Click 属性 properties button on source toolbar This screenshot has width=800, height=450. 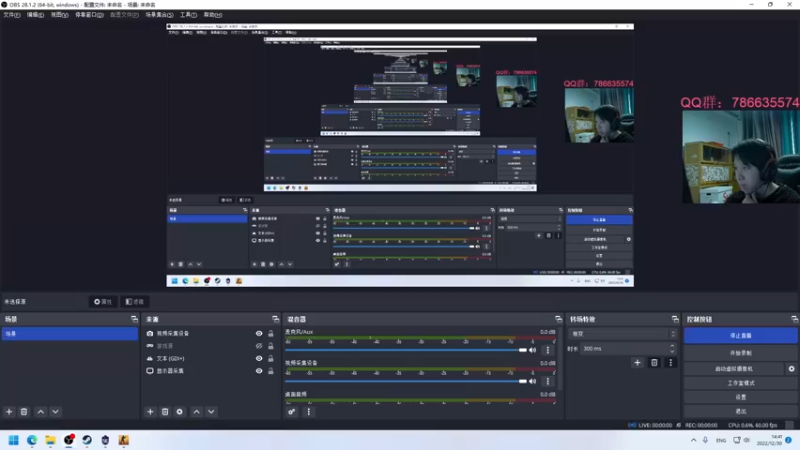click(x=103, y=302)
